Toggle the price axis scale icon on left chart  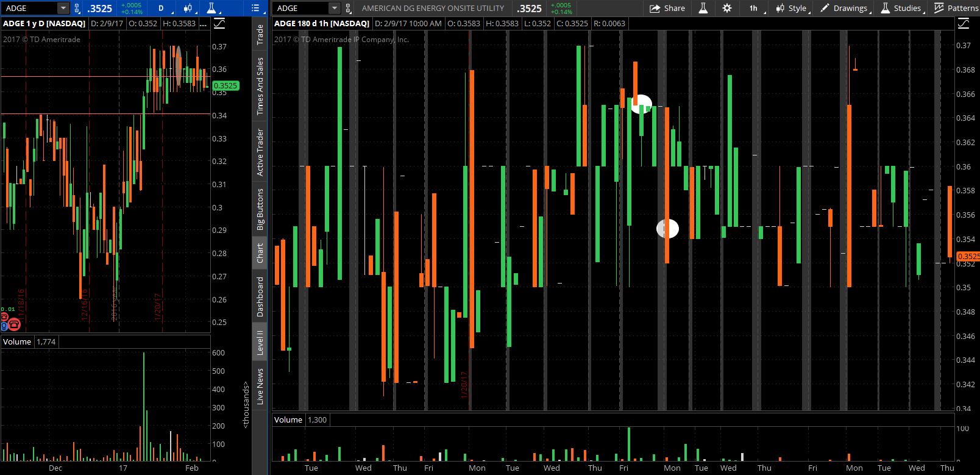click(219, 24)
